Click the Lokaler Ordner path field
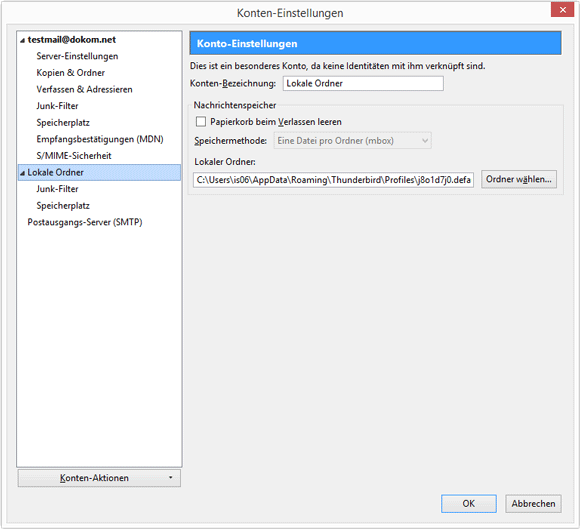 pyautogui.click(x=333, y=180)
